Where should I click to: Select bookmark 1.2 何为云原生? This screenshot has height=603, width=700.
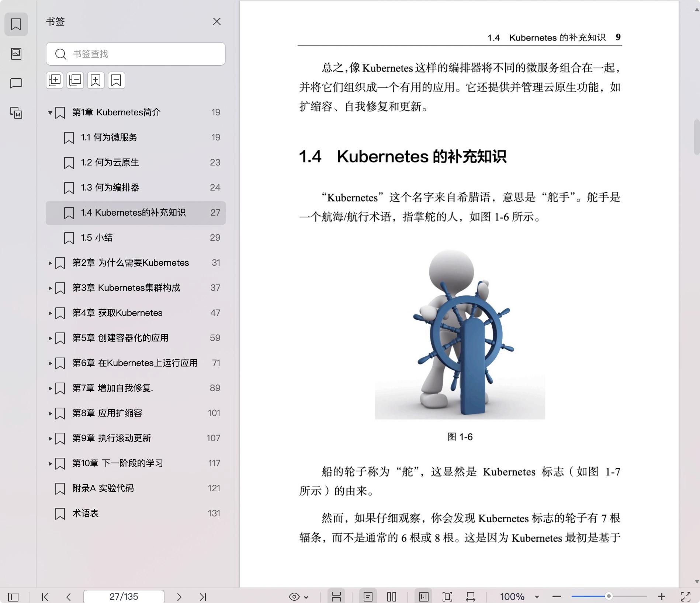tap(136, 163)
